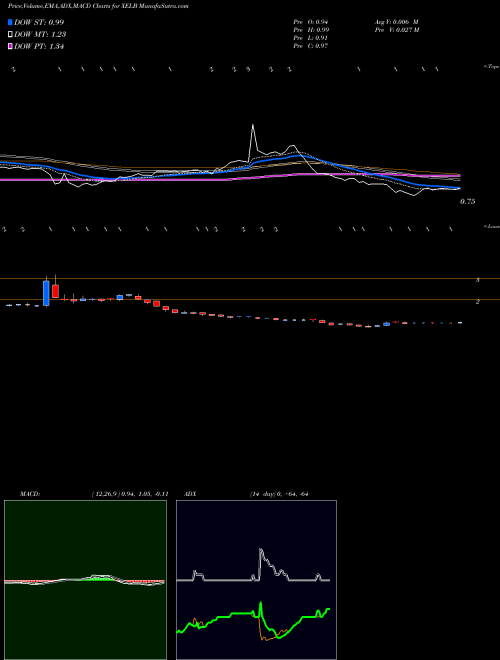
Task: Select the 'DOW MT: 1.23' legend text
Action: click(40, 35)
